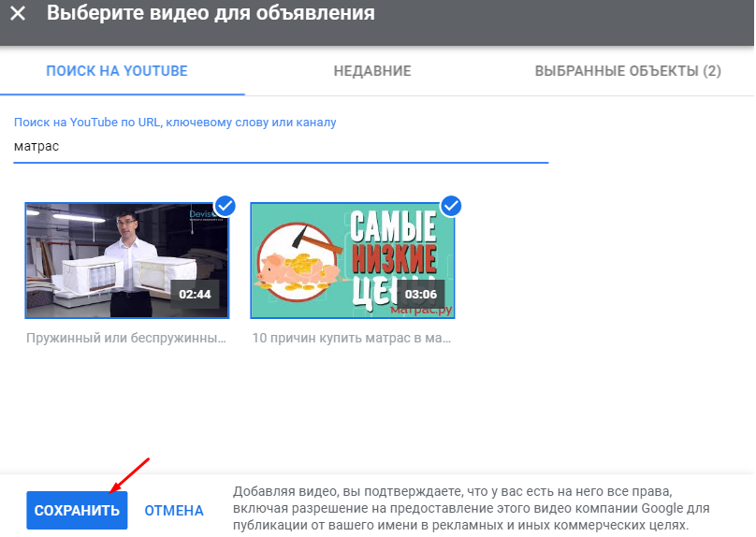The height and width of the screenshot is (537, 756).
Task: Open the ВЫБРАННЫЕ ОБЪЕКТЫ (2) tab
Action: (627, 71)
